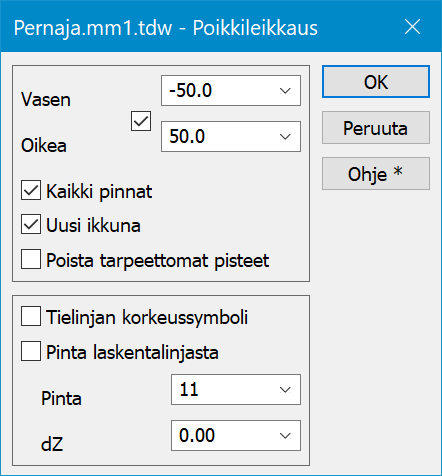Click the Vasen label text

(x=46, y=100)
